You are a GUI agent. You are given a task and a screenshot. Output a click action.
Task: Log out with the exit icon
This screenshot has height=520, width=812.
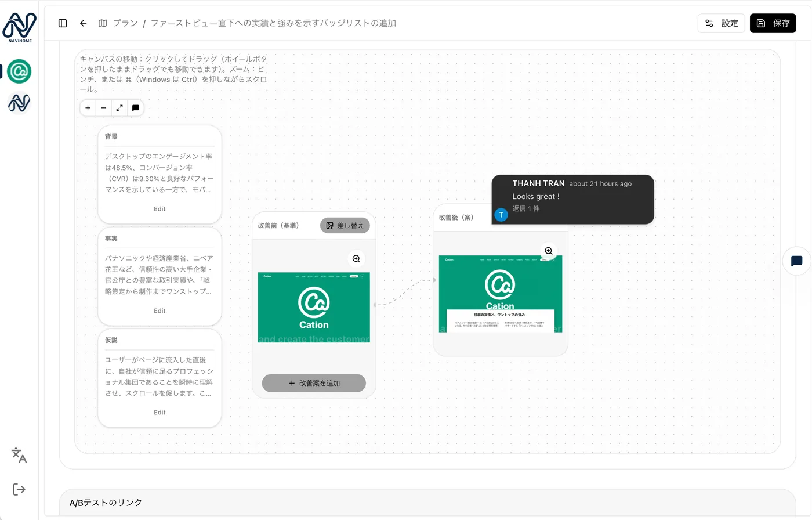coord(19,489)
